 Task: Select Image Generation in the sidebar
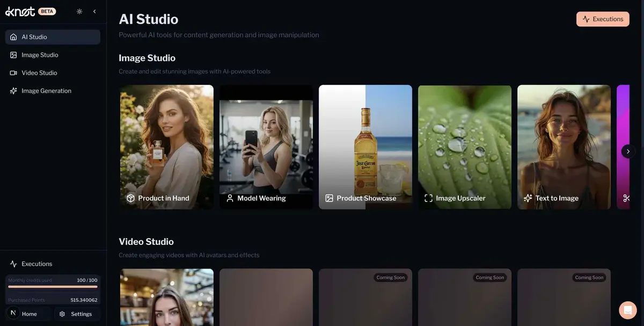coord(53,91)
